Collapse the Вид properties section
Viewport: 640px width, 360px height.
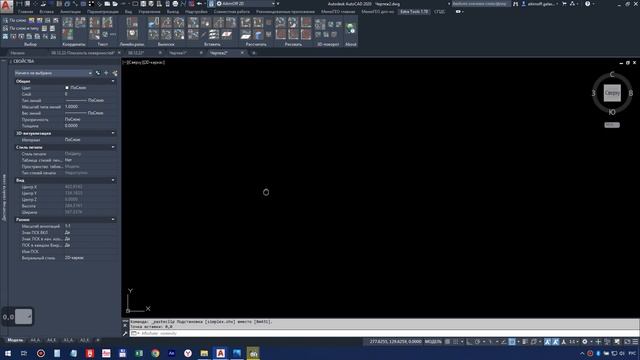[x=113, y=180]
